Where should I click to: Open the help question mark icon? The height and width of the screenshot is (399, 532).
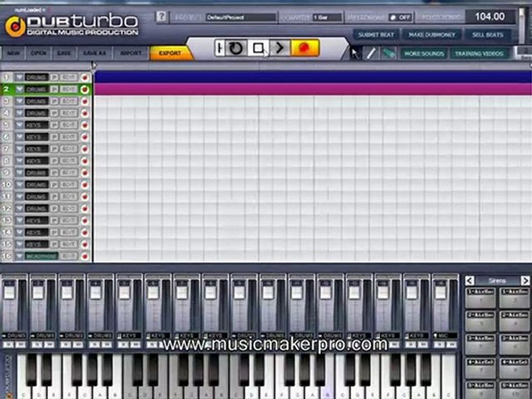click(162, 16)
